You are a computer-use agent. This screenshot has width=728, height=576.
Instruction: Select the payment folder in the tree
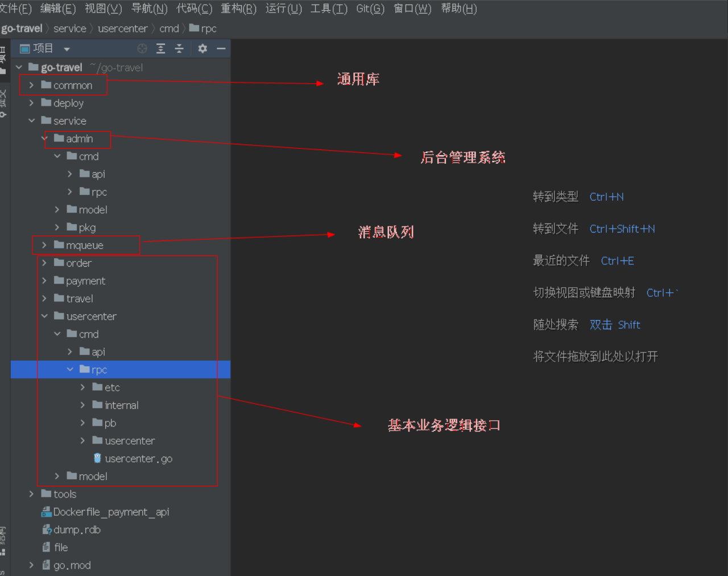pyautogui.click(x=84, y=280)
